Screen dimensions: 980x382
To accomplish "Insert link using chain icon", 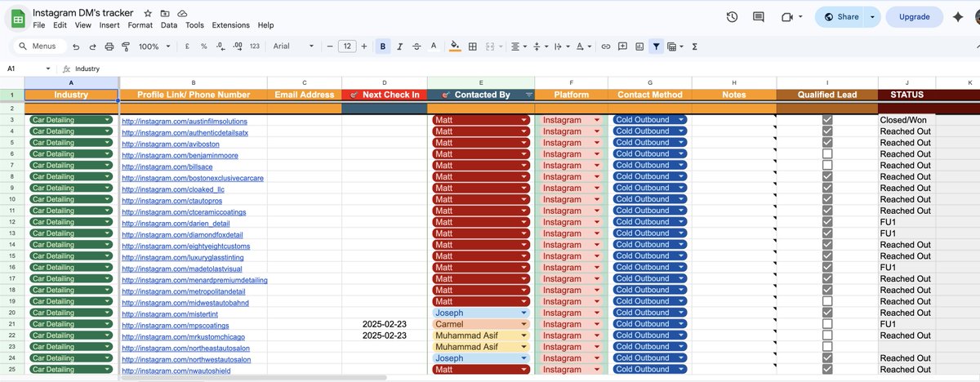I will (605, 47).
